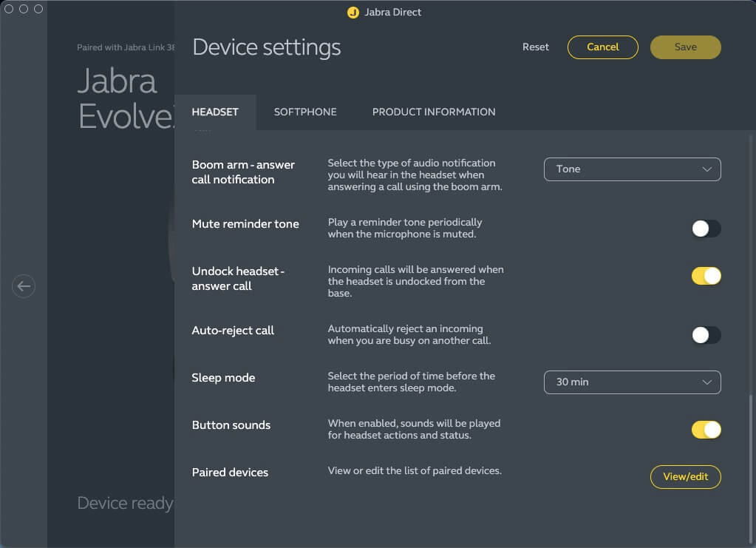Open View/edit paired devices list
Screen dimensions: 756x548
[685, 477]
